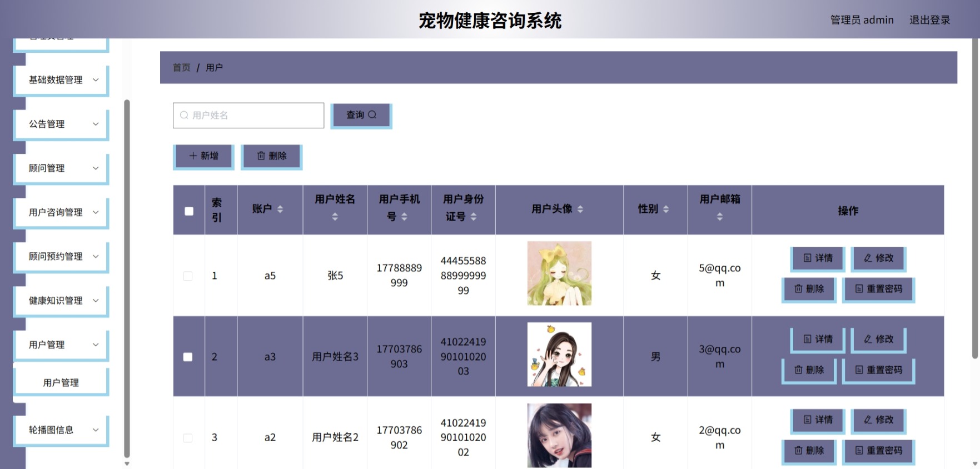Click avatar thumbnail of 用户姓名2
The width and height of the screenshot is (980, 469).
559,435
